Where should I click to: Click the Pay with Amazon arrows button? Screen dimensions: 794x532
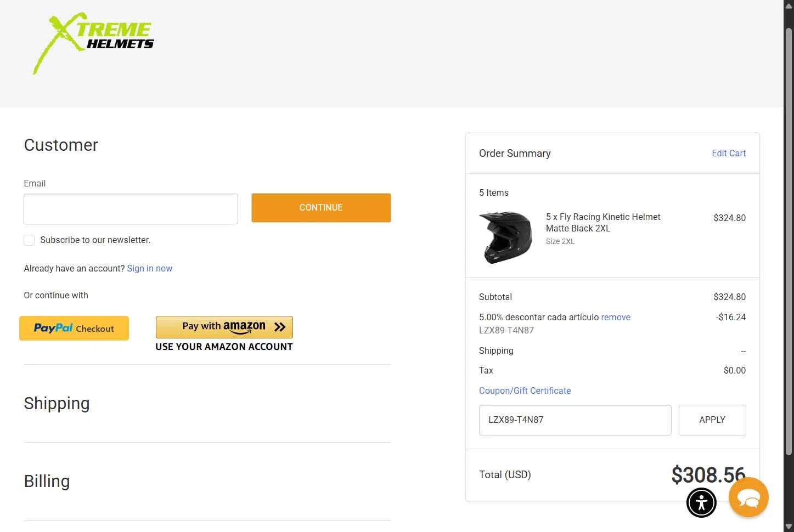point(224,327)
